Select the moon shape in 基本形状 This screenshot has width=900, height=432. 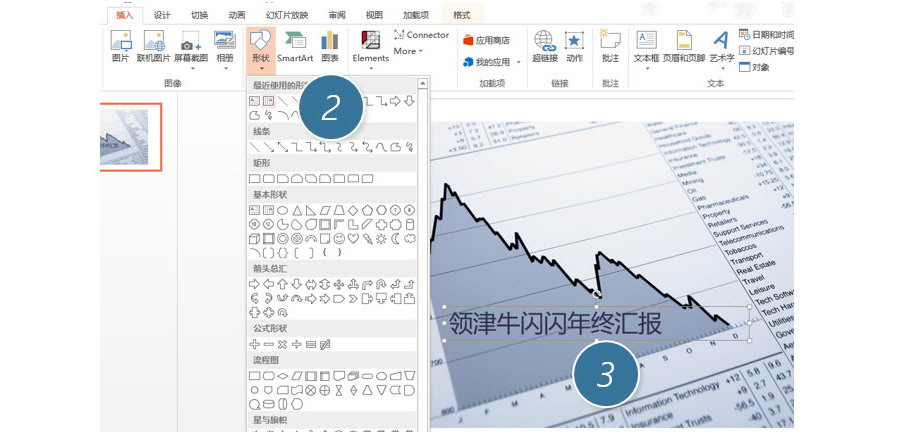pos(395,239)
